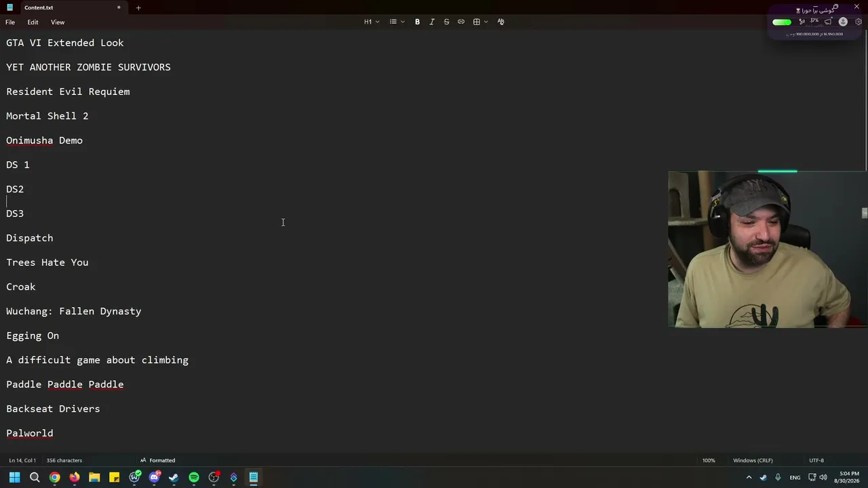Launch Google Chrome from the taskbar

tap(54, 477)
